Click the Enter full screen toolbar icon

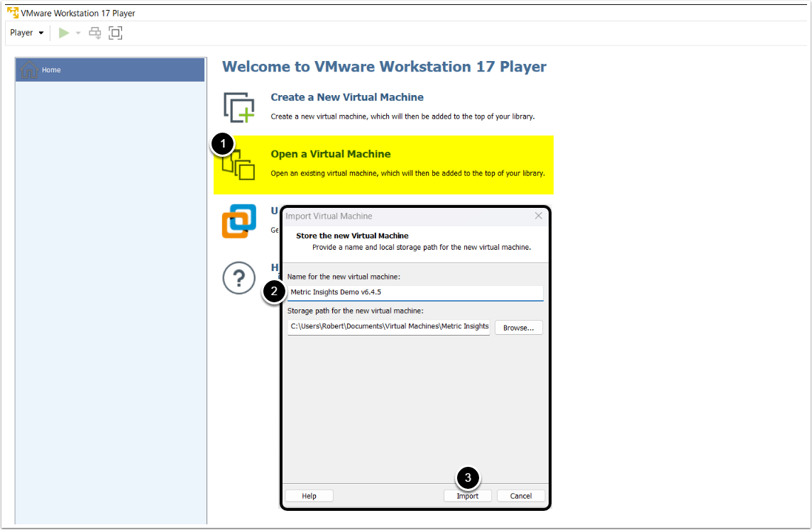[116, 33]
